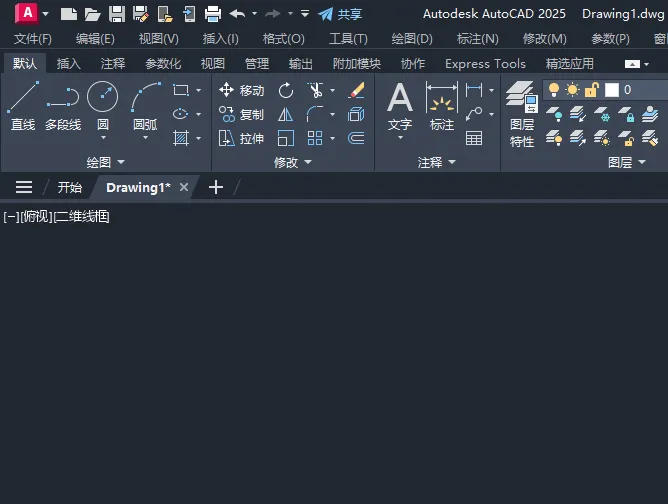Switch to the Express Tools tab
Viewport: 668px width, 504px height.
pos(485,64)
